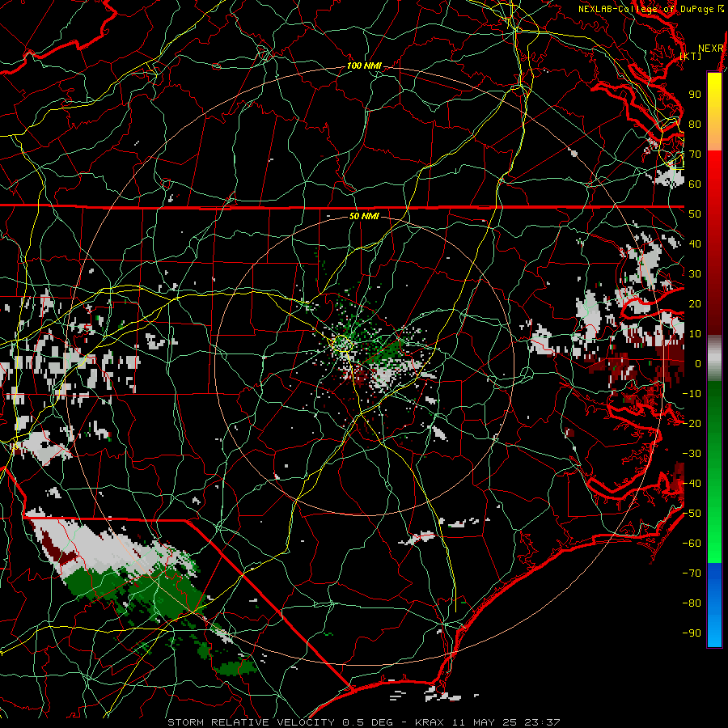Viewport: 728px width, 728px height.
Task: Click the -50 value on the velocity scale
Action: click(692, 514)
